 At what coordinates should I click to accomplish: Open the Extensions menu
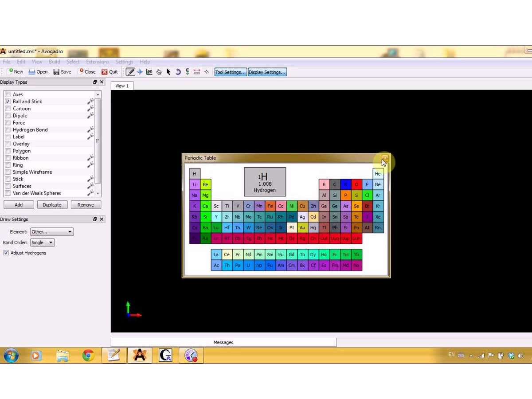click(98, 62)
